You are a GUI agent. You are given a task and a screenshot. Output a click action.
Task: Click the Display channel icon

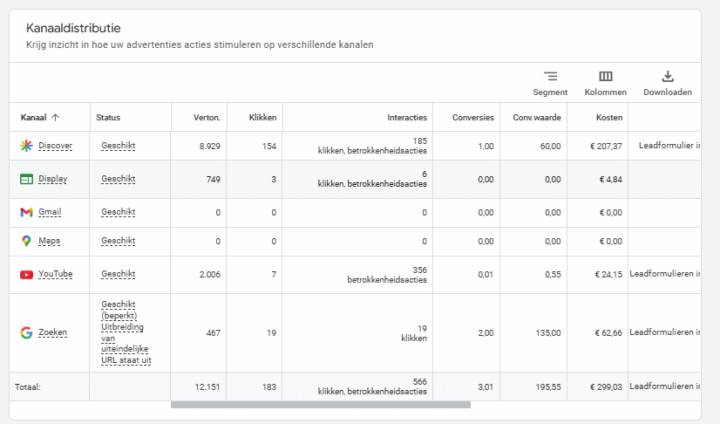(x=27, y=179)
